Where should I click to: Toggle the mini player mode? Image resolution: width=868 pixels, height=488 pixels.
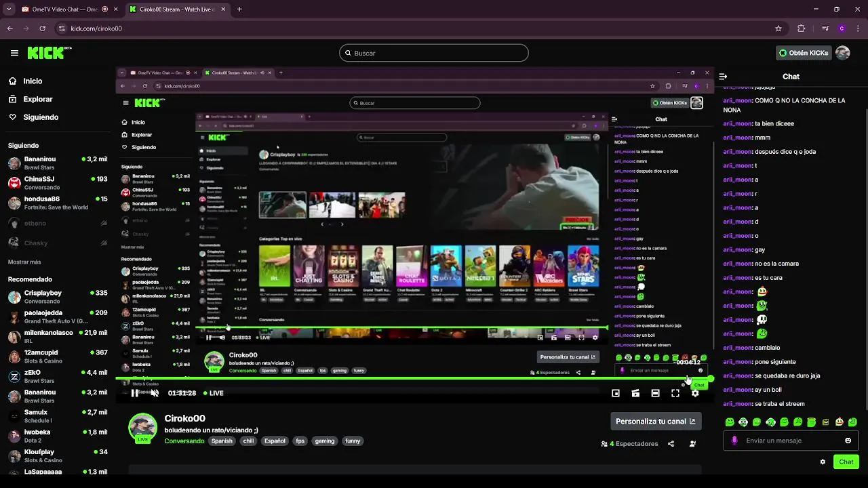(616, 393)
